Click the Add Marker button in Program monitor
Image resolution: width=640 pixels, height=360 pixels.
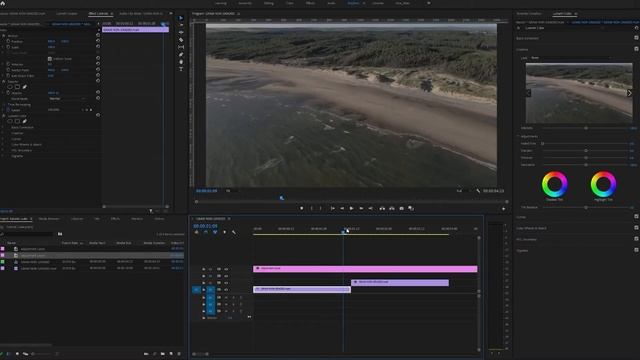click(302, 209)
